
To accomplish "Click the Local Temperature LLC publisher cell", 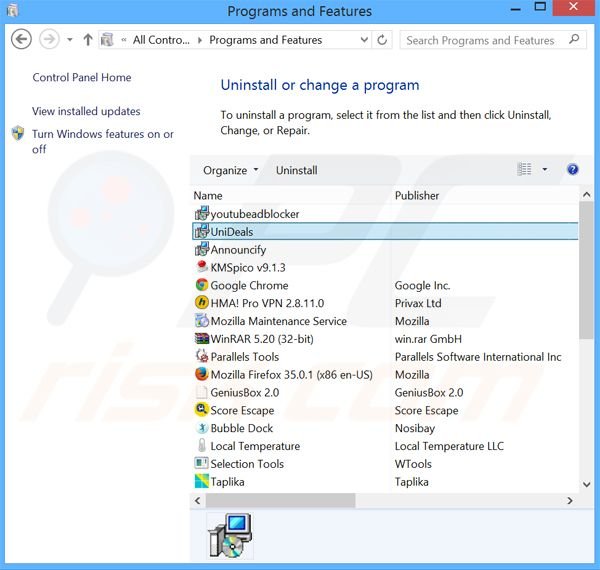I will [x=449, y=446].
